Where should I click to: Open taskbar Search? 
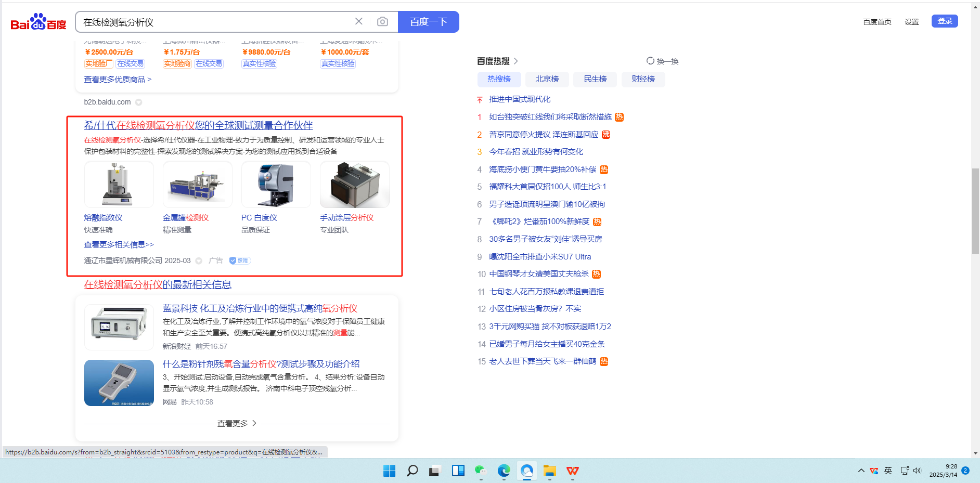tap(412, 471)
